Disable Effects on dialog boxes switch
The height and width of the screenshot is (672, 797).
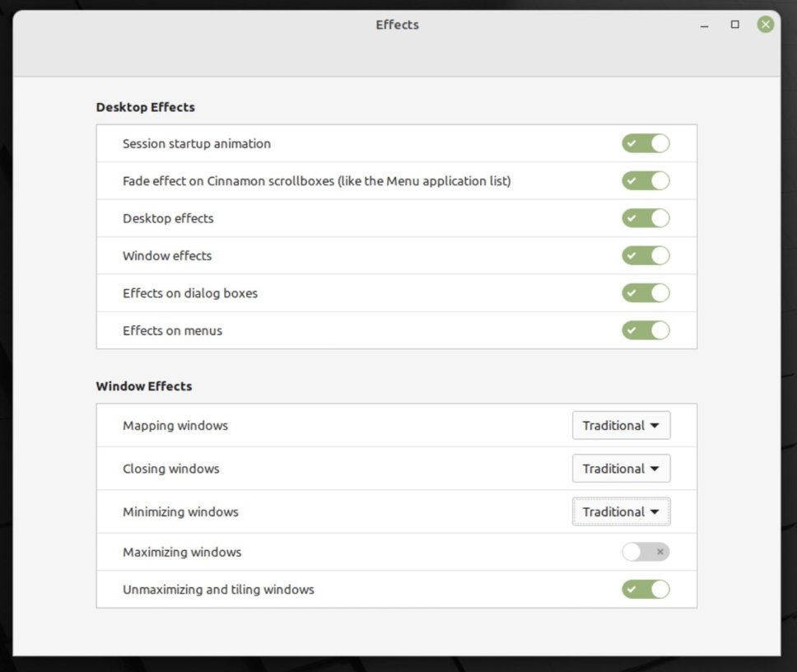[646, 293]
